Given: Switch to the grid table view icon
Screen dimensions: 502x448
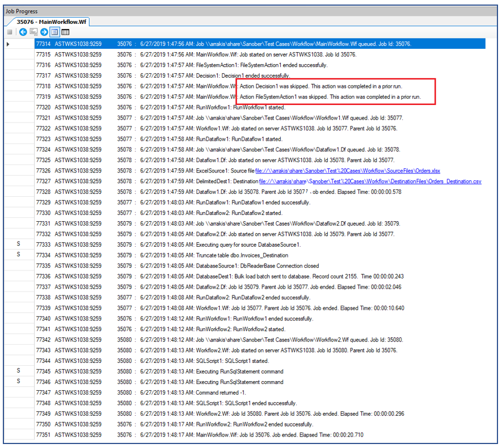Looking at the screenshot, I should click(65, 32).
